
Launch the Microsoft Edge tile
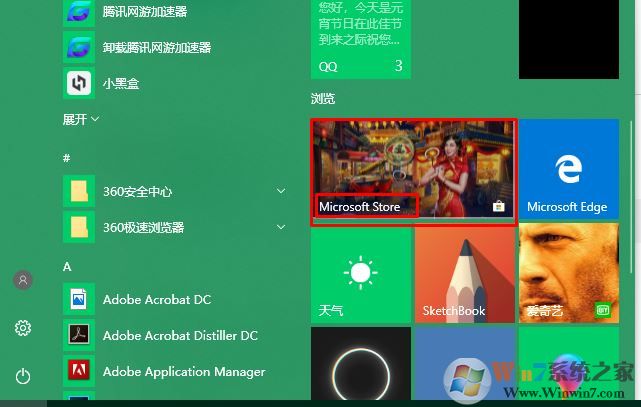569,169
